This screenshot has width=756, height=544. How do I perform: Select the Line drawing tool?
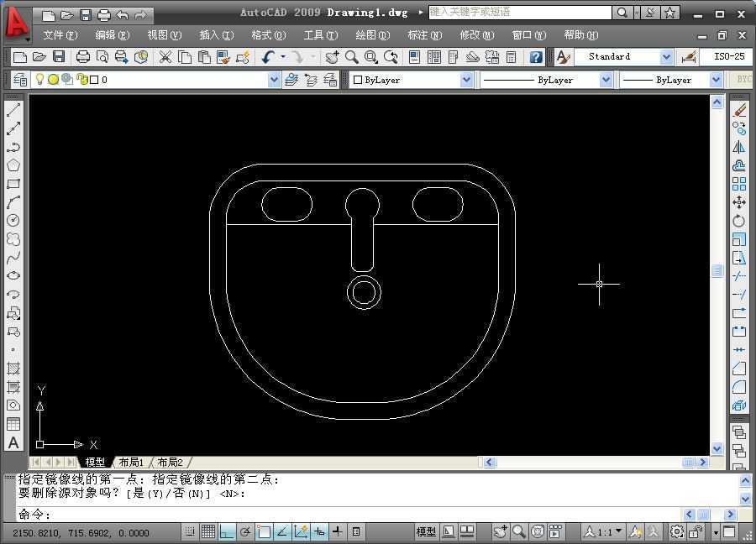13,110
